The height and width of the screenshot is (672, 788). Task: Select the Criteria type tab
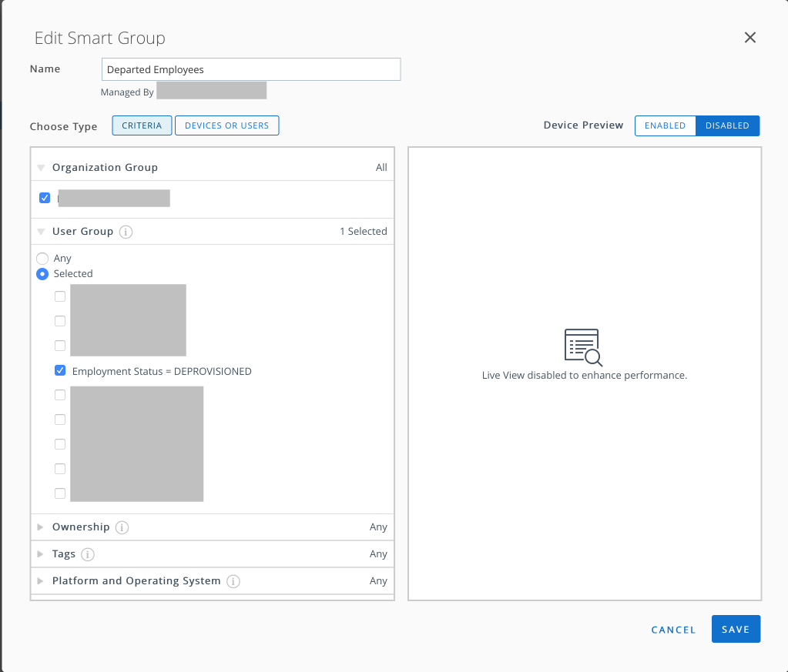pos(142,125)
